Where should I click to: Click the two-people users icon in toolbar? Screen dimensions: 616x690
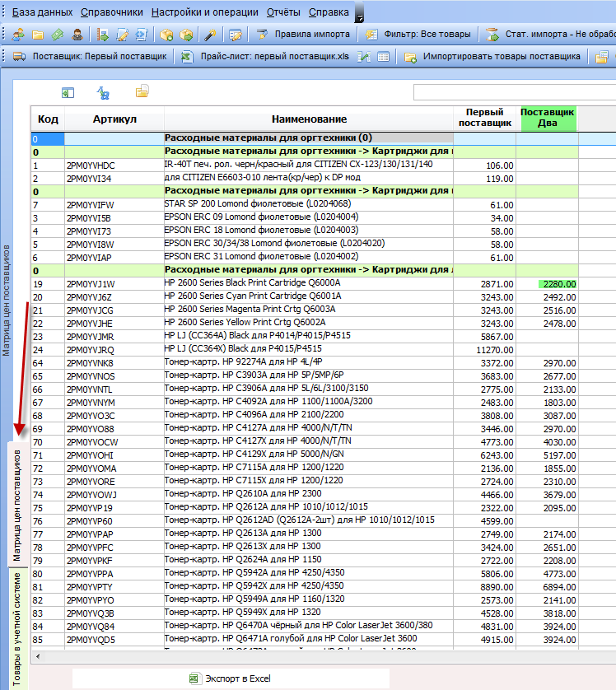pyautogui.click(x=18, y=35)
